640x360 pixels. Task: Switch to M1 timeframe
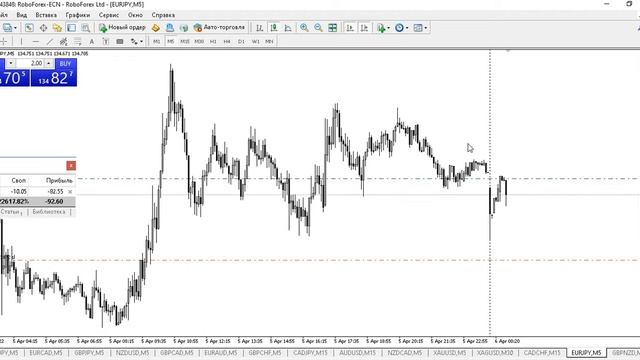click(x=156, y=41)
